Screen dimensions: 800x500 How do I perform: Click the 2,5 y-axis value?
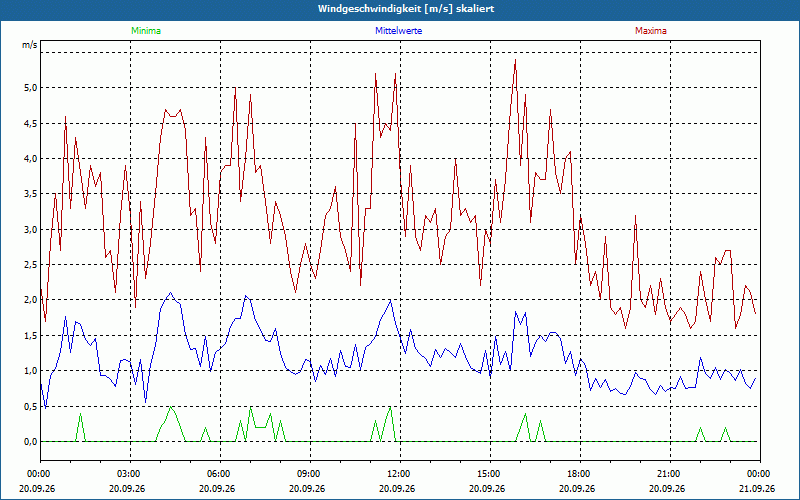coord(31,264)
